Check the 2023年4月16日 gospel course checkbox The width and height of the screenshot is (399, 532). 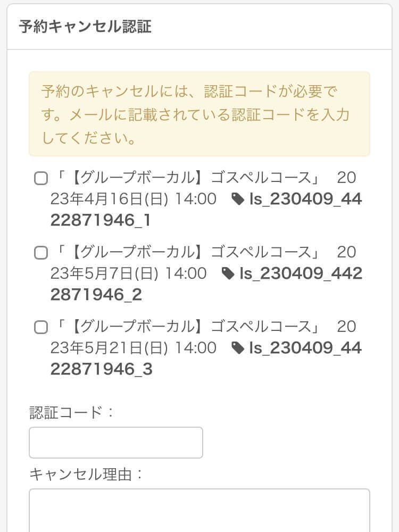[41, 179]
